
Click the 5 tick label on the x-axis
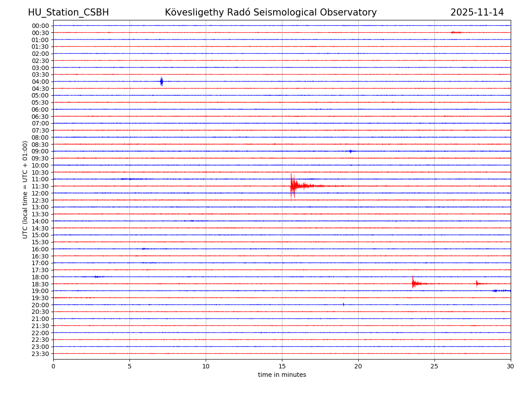pyautogui.click(x=129, y=367)
